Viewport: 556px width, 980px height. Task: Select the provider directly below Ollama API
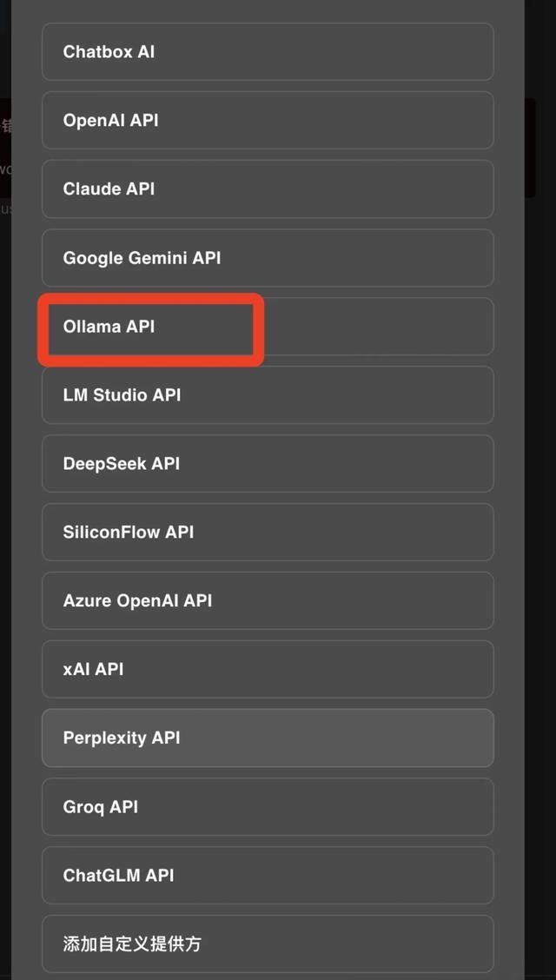pyautogui.click(x=268, y=395)
